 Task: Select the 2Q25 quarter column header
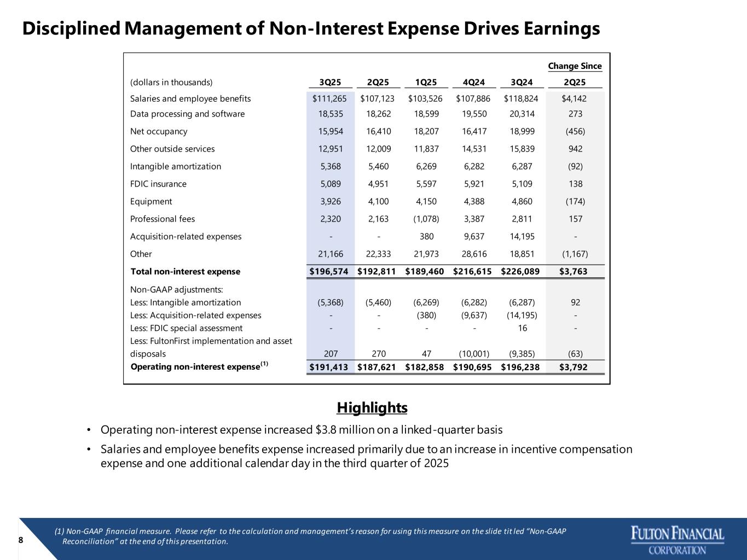(x=378, y=83)
